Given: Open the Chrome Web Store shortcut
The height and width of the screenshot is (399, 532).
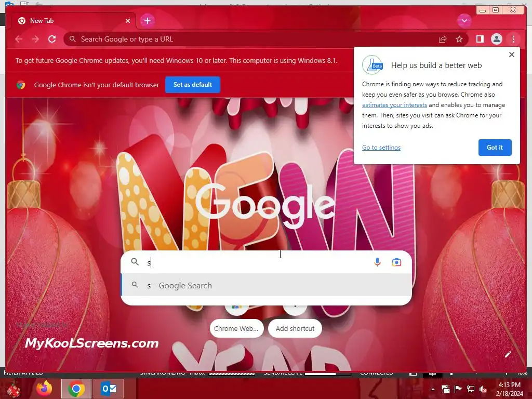Looking at the screenshot, I should point(236,328).
